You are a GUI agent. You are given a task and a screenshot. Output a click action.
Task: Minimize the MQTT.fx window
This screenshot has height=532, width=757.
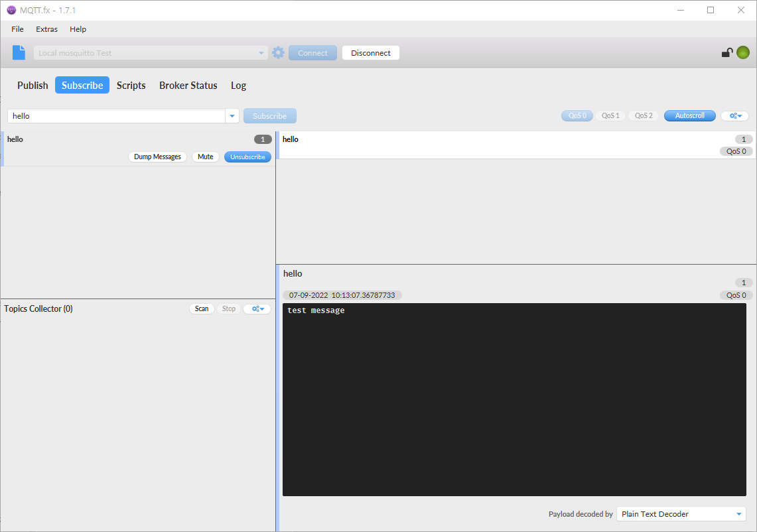pyautogui.click(x=681, y=10)
